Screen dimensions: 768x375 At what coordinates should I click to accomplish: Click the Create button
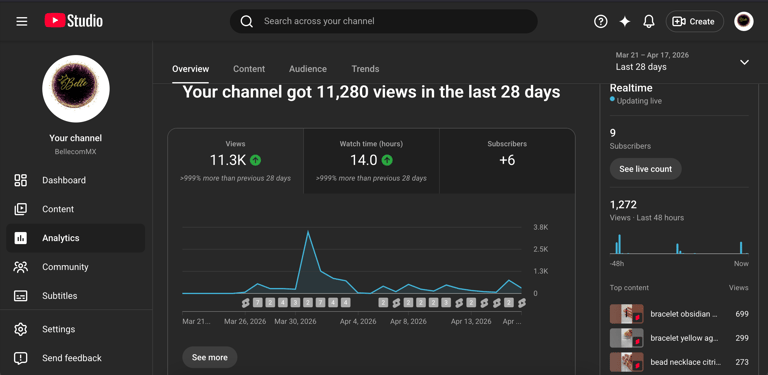click(x=694, y=22)
